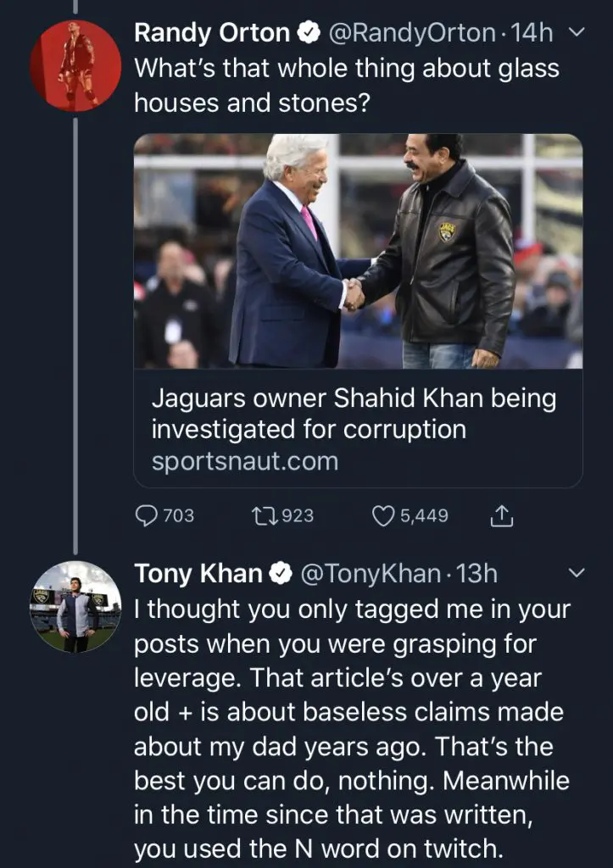Image resolution: width=613 pixels, height=868 pixels.
Task: Reply to Randy Orton's tweet
Action: [148, 515]
